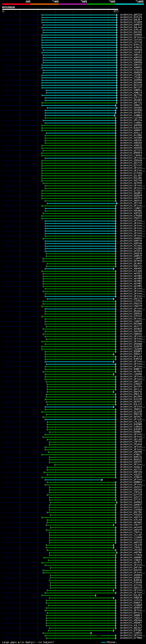Open hit UniRef100_Q8VZ19

click(131, 15)
